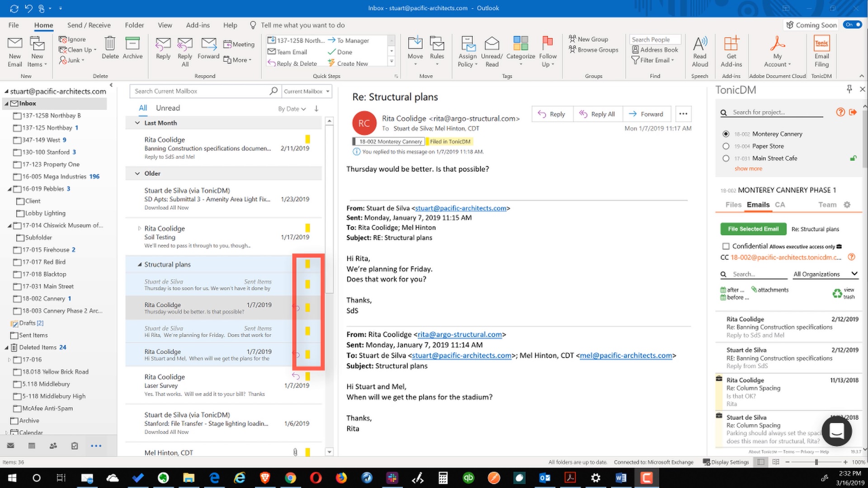The width and height of the screenshot is (868, 488).
Task: Toggle the sort order arrow in message list
Action: coord(316,108)
